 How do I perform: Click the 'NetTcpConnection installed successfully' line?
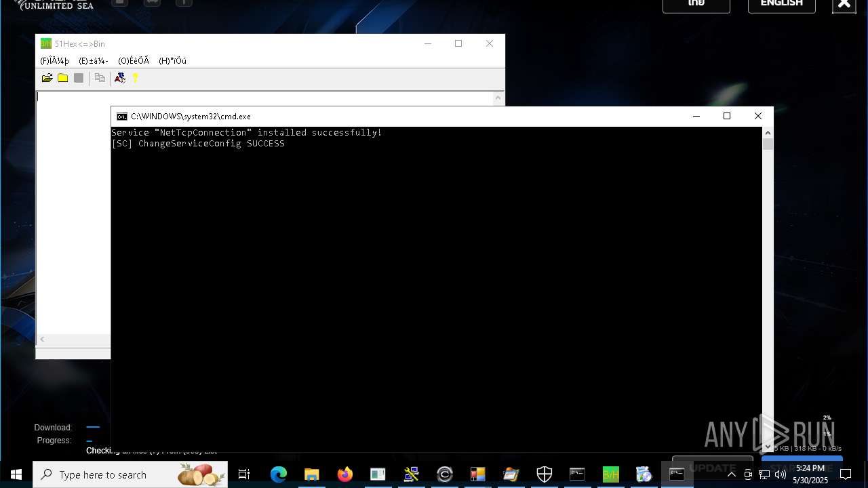[247, 133]
